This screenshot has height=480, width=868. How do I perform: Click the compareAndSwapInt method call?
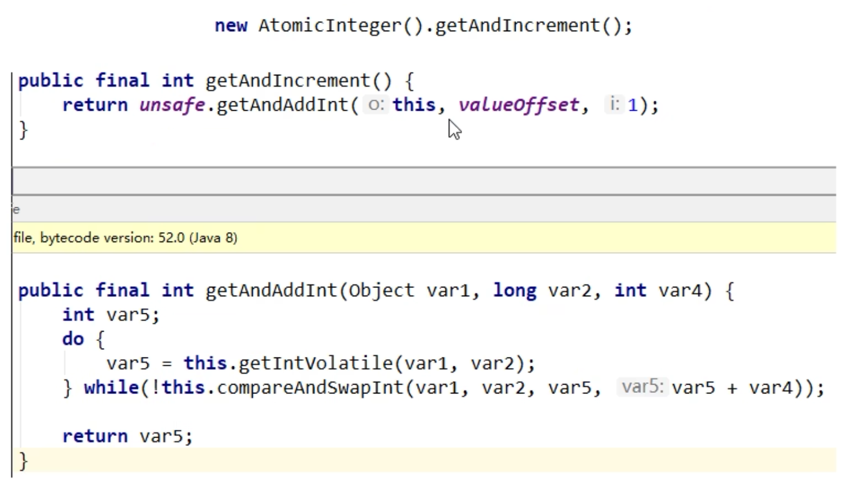pos(310,388)
